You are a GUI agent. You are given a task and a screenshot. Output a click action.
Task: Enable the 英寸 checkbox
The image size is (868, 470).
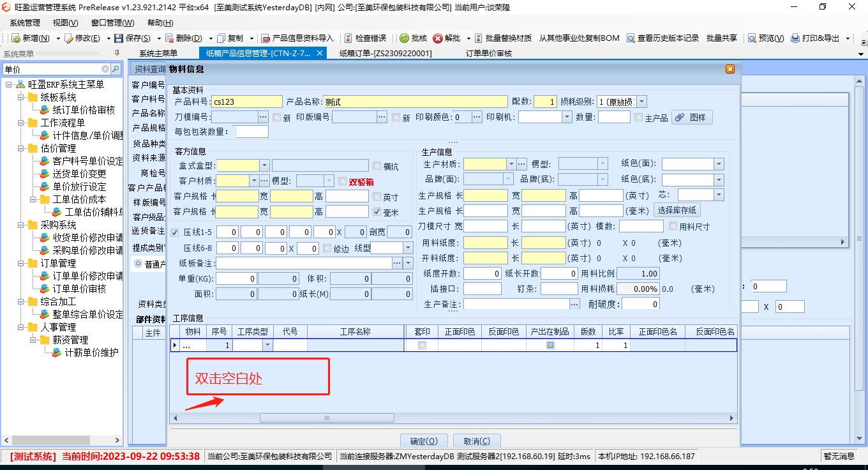click(377, 197)
